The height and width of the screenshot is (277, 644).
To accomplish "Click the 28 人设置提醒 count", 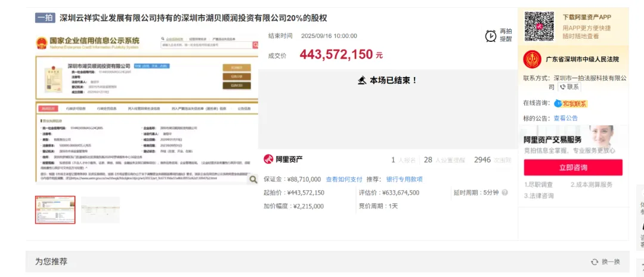I will [x=445, y=159].
